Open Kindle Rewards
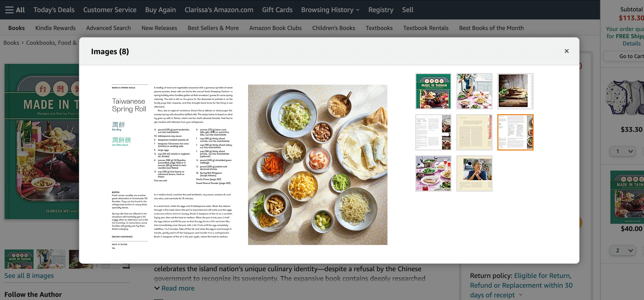This screenshot has height=300, width=644. click(x=55, y=28)
